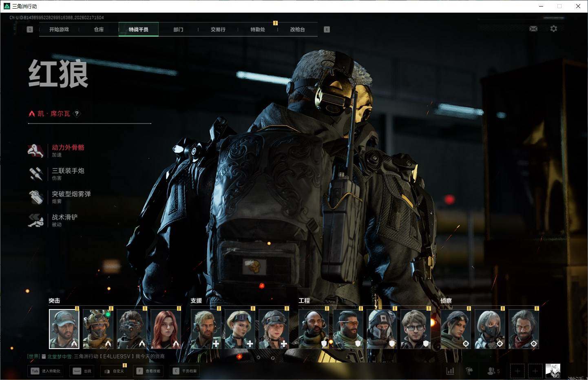588x380 pixels.
Task: Select the 突破型烟雾弹 skill icon
Action: click(36, 197)
